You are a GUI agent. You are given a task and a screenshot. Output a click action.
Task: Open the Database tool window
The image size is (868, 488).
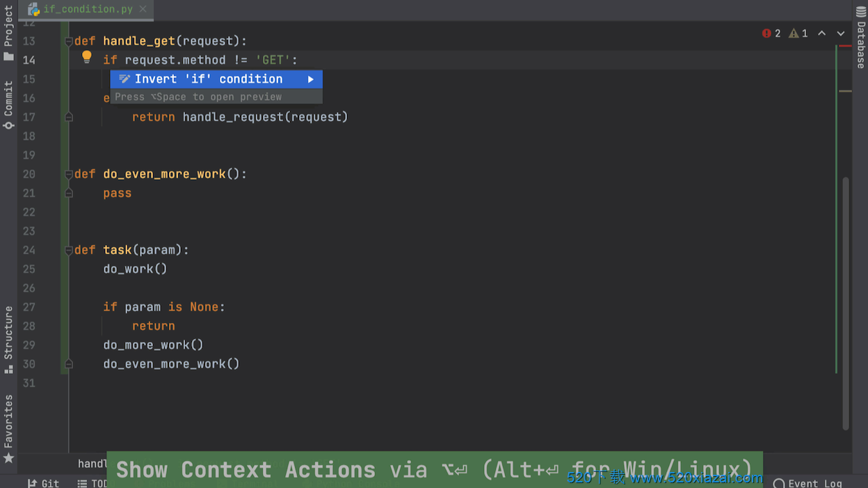[x=860, y=36]
